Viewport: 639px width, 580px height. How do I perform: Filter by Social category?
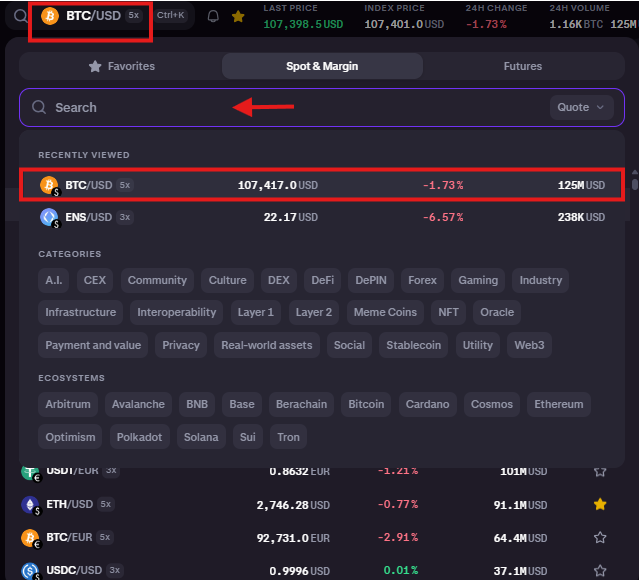[x=349, y=345]
